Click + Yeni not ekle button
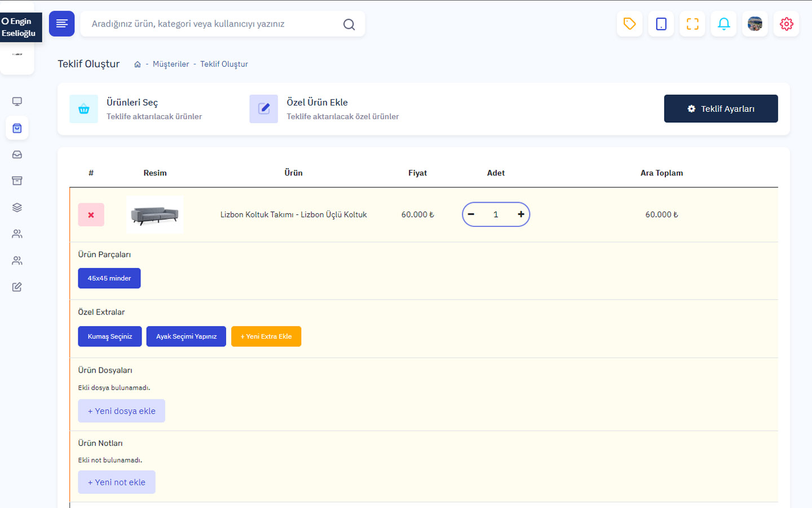 (x=117, y=482)
